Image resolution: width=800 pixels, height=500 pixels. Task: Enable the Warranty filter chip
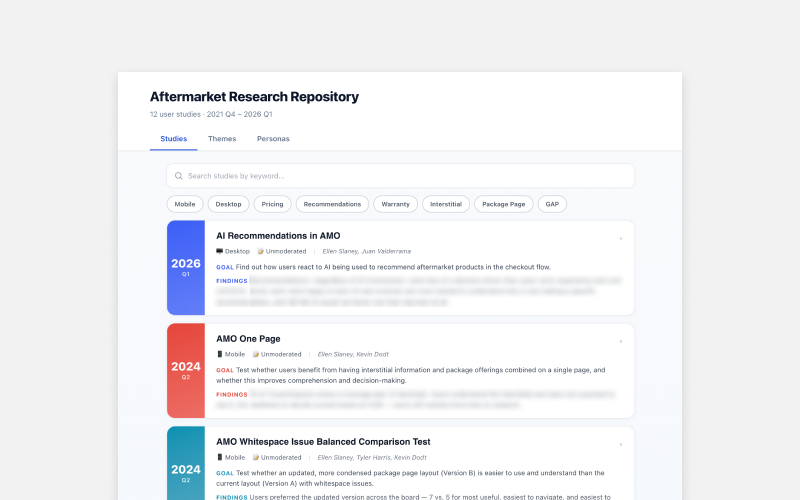395,204
